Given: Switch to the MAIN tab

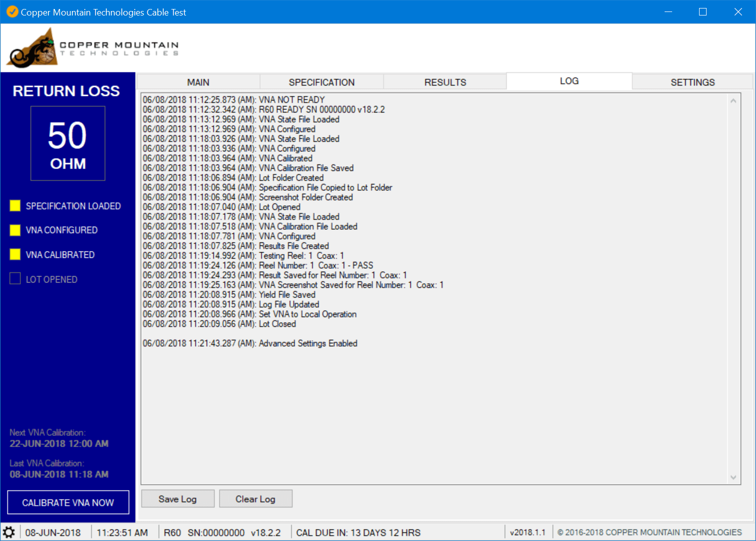Looking at the screenshot, I should pyautogui.click(x=198, y=82).
